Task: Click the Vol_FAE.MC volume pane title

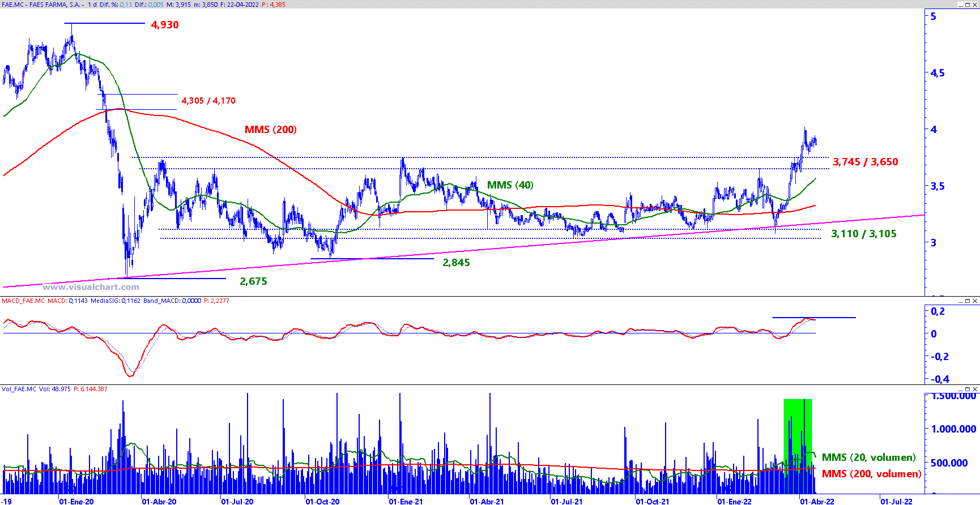Action: pyautogui.click(x=19, y=390)
